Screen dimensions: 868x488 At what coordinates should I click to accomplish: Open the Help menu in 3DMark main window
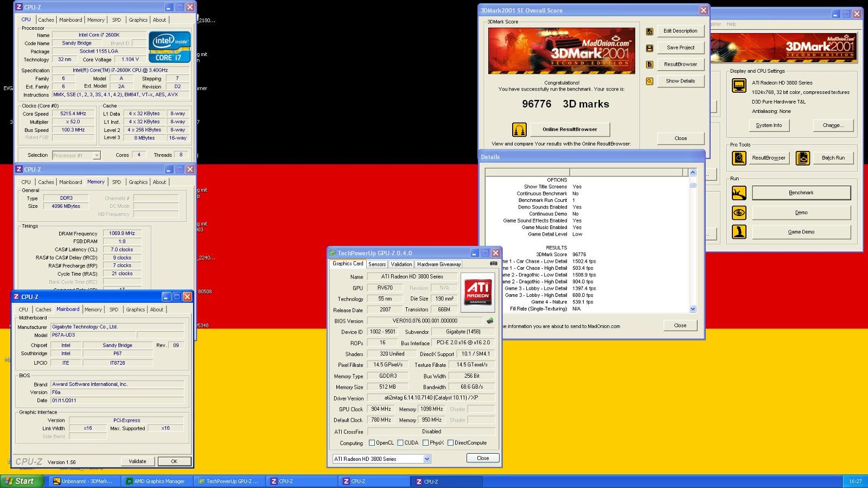[x=731, y=24]
